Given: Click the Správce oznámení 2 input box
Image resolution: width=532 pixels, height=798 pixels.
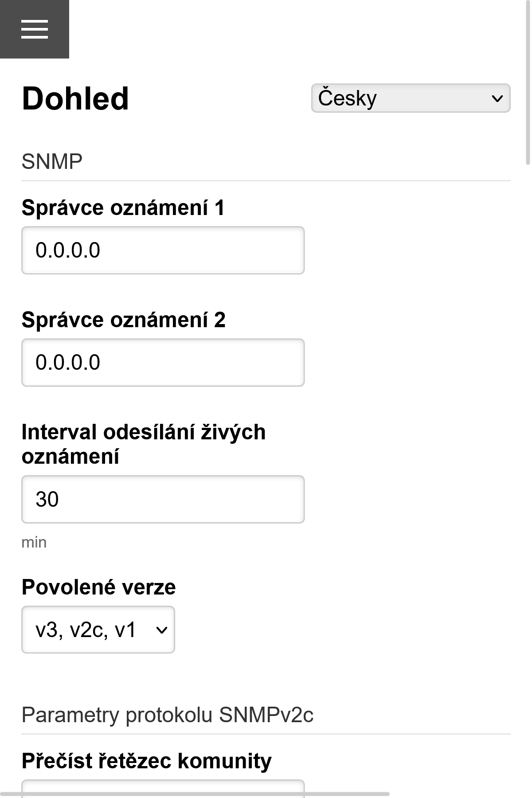Looking at the screenshot, I should pyautogui.click(x=162, y=363).
